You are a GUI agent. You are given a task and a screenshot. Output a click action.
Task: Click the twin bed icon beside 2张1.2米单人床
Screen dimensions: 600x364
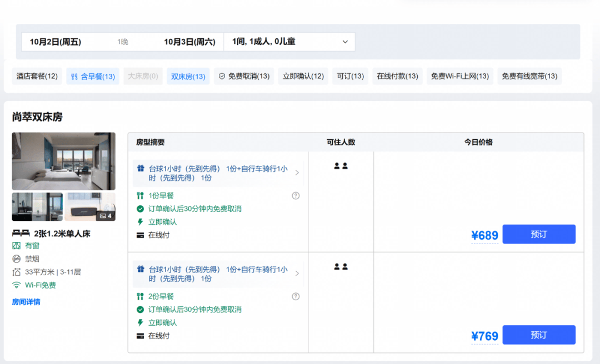pyautogui.click(x=21, y=233)
